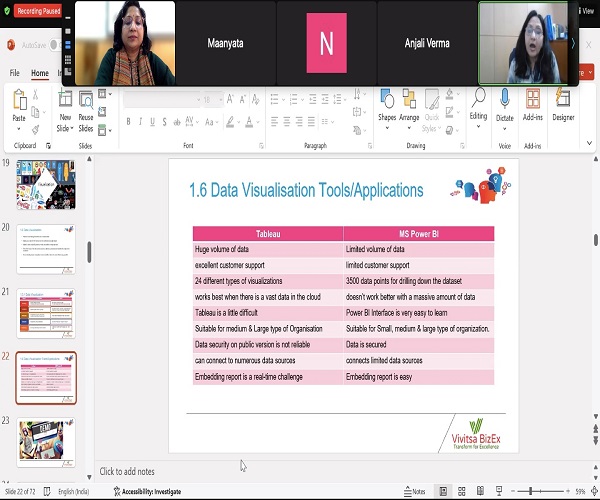Toggle Underline formatting

152,122
